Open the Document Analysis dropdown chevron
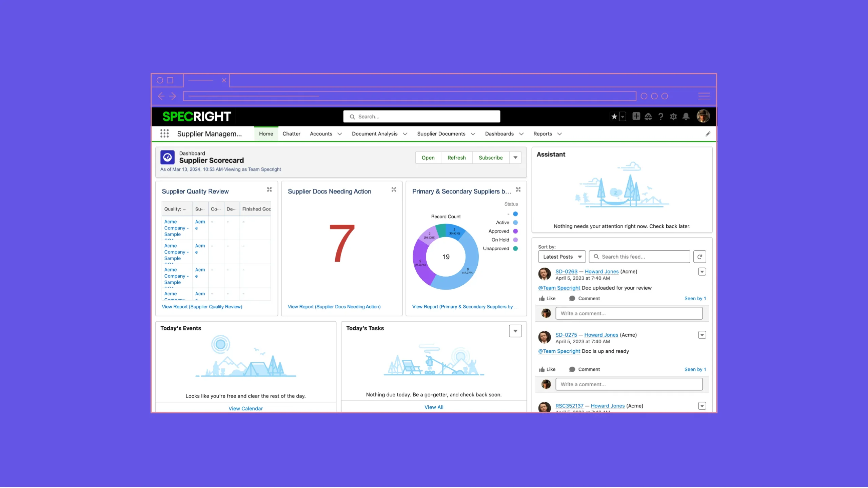868x488 pixels. (x=405, y=134)
